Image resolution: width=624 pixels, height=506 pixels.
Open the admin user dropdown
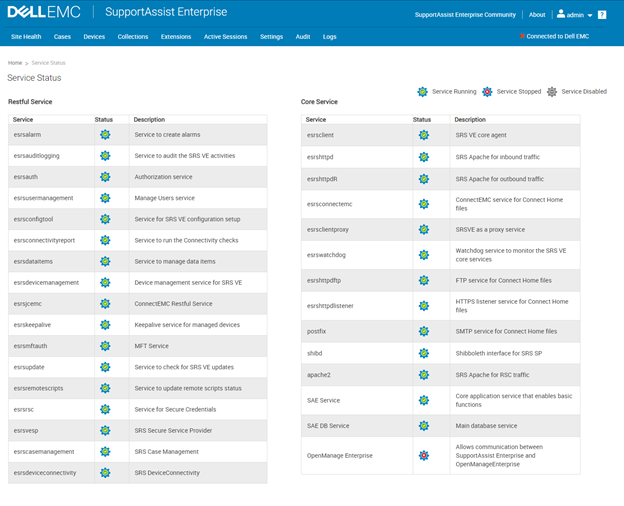coord(574,15)
